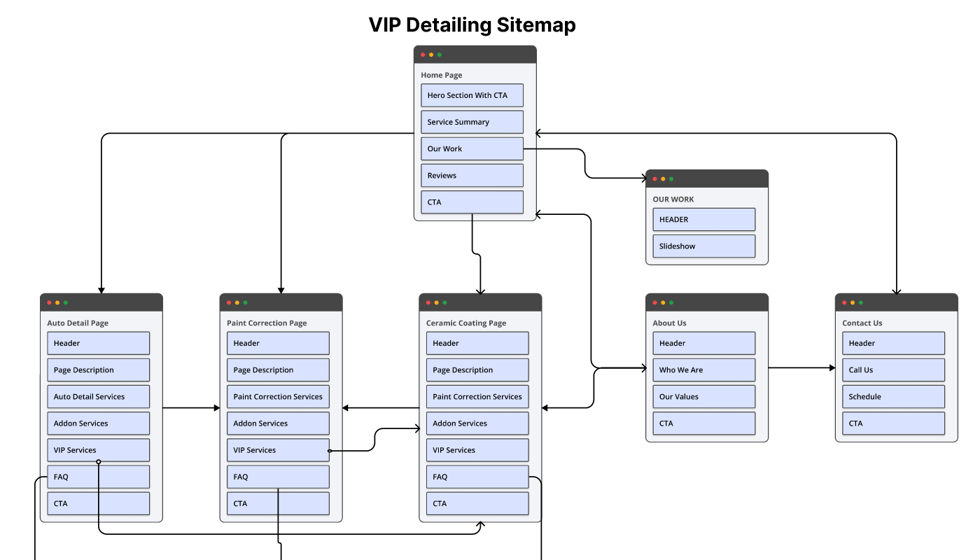Click the yellow dot on Ceramic Coating Page window
The height and width of the screenshot is (560, 980).
pyautogui.click(x=437, y=302)
